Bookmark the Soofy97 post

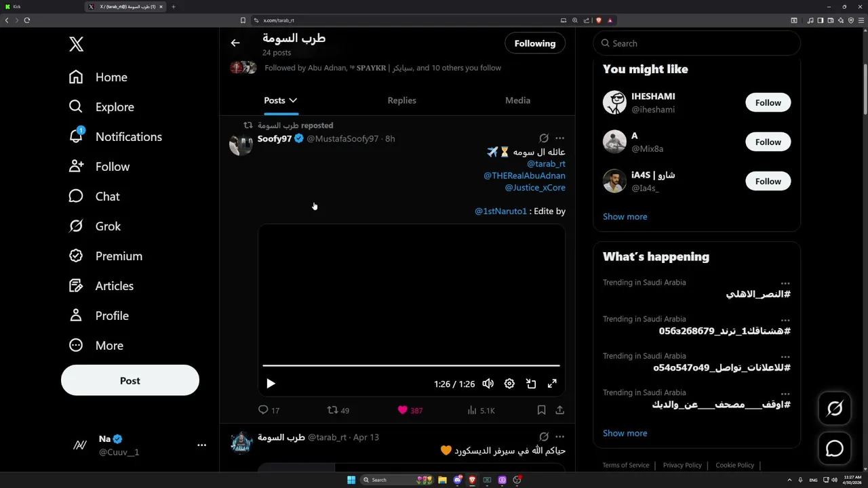(541, 410)
